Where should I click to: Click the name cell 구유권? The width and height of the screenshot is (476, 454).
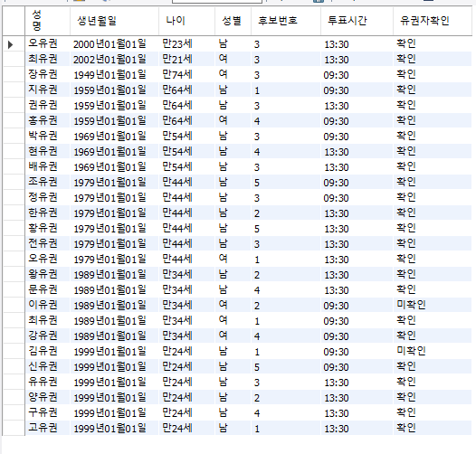48,413
